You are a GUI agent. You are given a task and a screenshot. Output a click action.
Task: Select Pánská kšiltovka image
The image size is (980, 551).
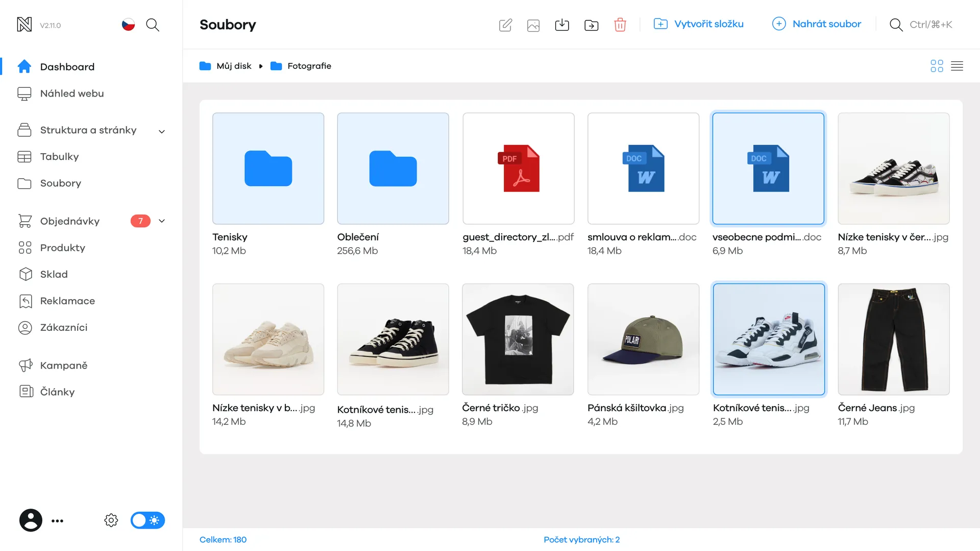[643, 339]
